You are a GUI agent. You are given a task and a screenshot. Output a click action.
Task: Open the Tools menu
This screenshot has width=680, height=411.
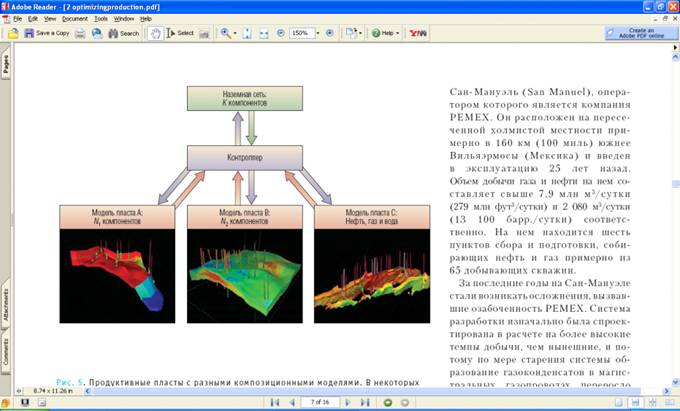(101, 18)
